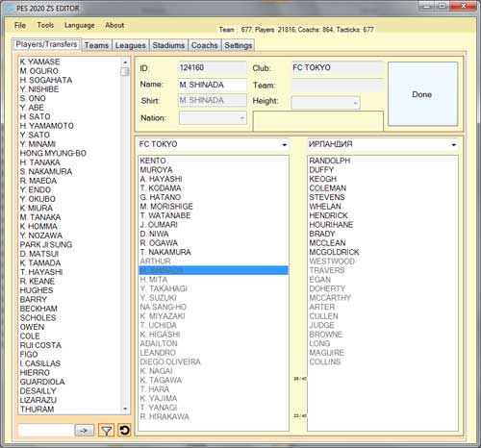Select THURAM in the player list
The height and width of the screenshot is (448, 481).
[37, 410]
